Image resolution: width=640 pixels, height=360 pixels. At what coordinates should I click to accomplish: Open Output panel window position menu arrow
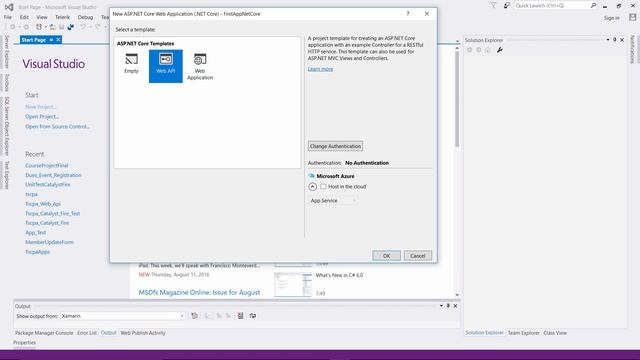click(441, 306)
